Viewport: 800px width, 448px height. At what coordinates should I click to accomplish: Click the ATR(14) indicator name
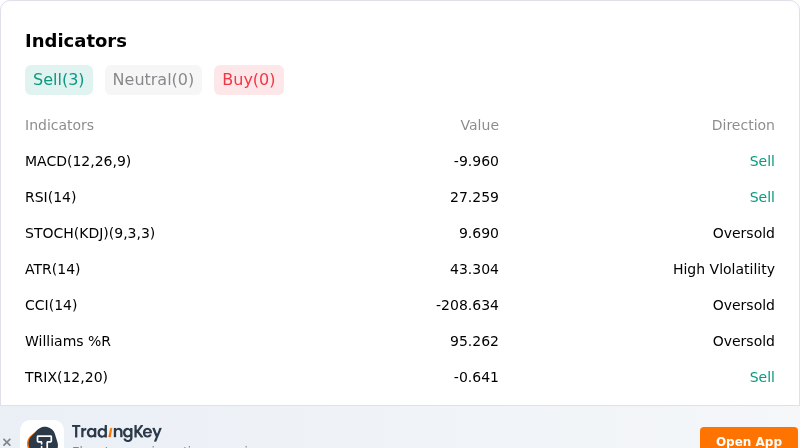point(53,269)
